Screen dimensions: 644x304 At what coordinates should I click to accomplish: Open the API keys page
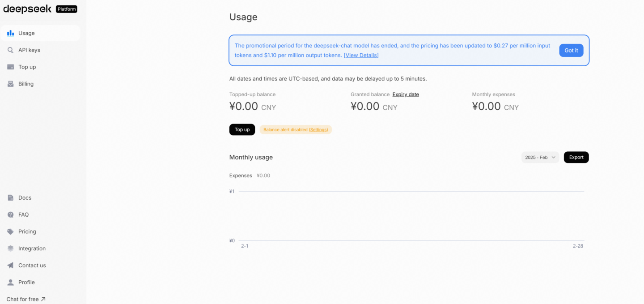coord(40,50)
